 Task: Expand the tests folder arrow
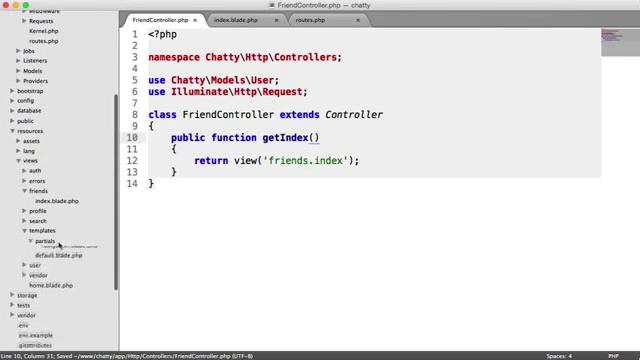tap(12, 305)
